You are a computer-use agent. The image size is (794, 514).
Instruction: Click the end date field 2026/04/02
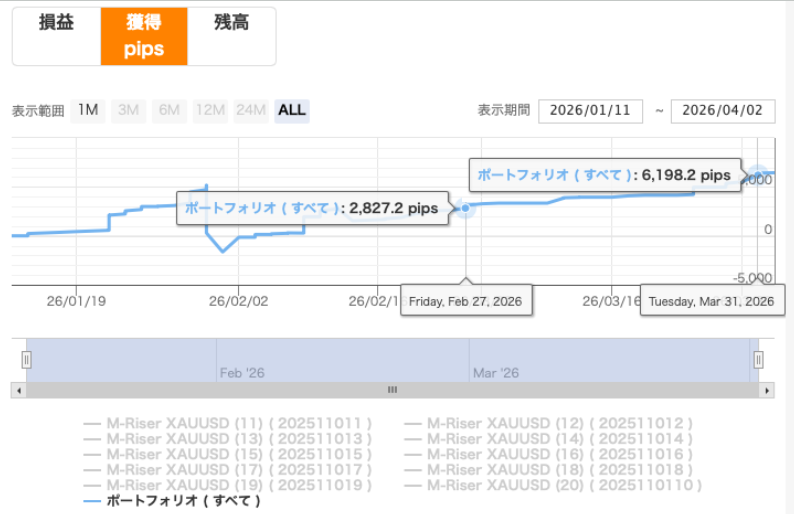[723, 111]
